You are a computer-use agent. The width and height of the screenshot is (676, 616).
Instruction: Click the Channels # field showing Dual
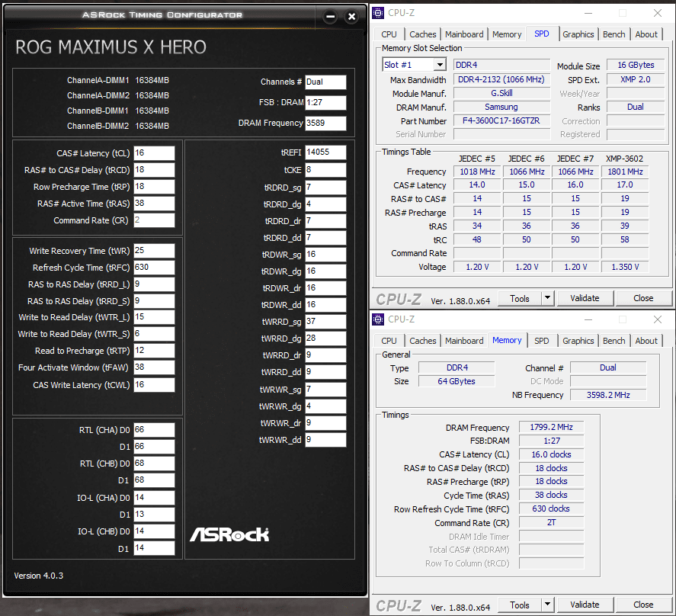click(x=325, y=82)
